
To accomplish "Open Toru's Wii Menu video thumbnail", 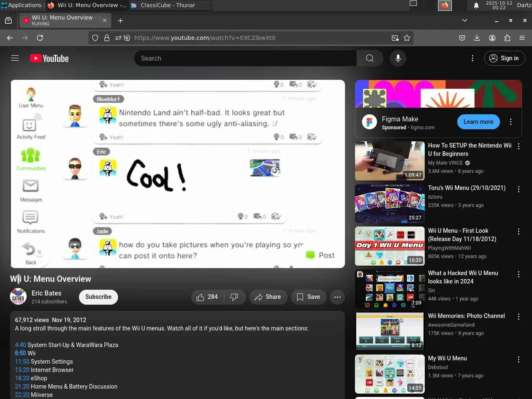I will pos(390,204).
